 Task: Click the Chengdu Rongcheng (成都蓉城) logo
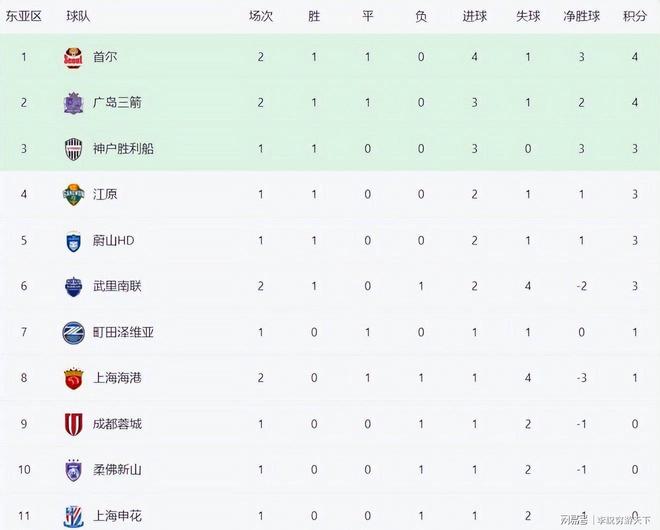(x=73, y=424)
